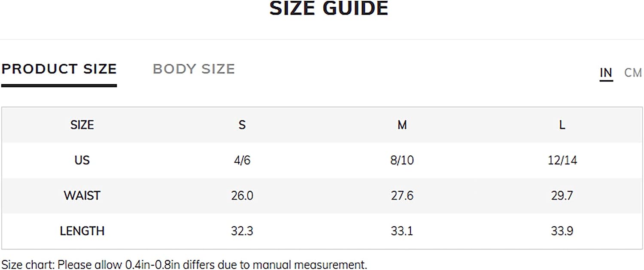
Task: Click the 26.0 waist value
Action: coord(242,196)
